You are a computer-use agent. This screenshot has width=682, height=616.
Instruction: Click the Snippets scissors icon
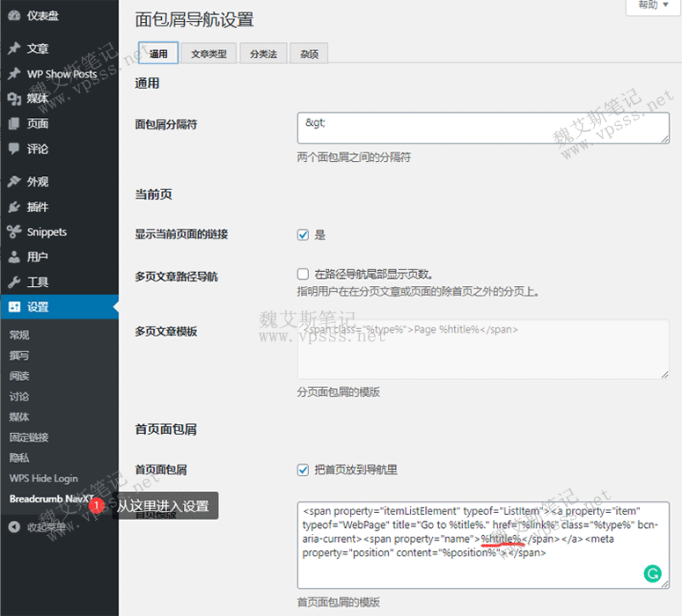14,232
